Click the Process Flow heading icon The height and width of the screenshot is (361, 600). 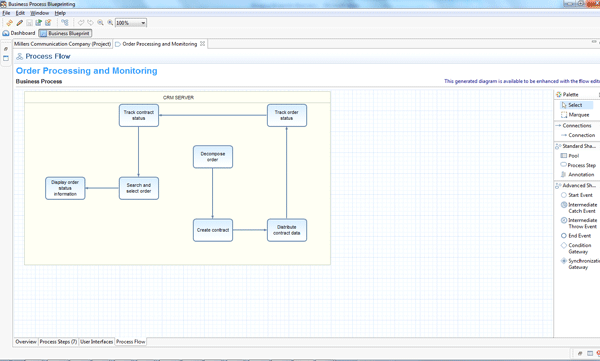point(20,57)
